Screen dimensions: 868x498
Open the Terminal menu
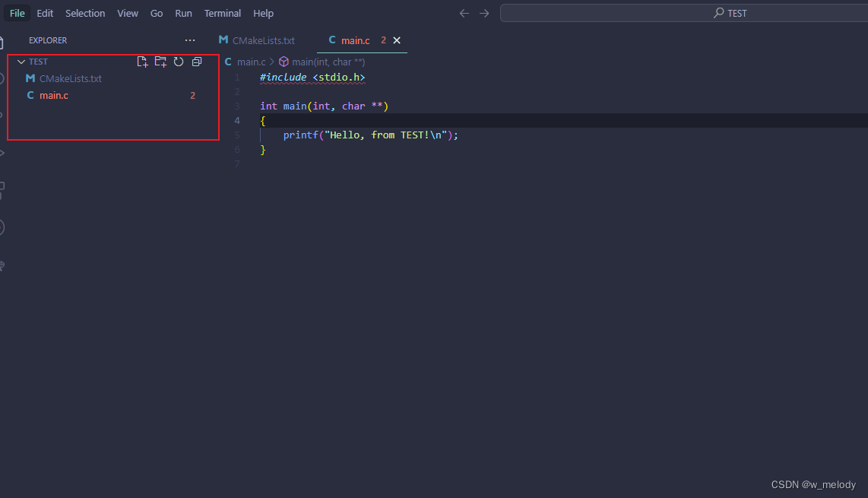[x=222, y=13]
